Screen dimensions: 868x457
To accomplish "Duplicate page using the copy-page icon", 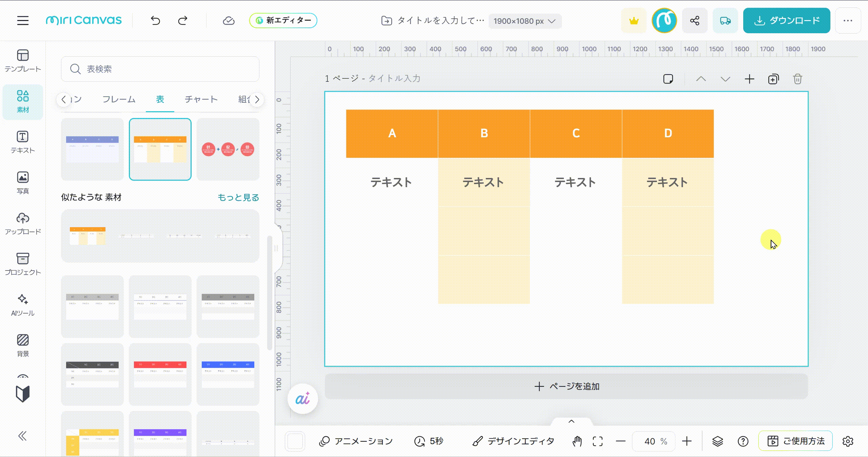I will [x=773, y=79].
